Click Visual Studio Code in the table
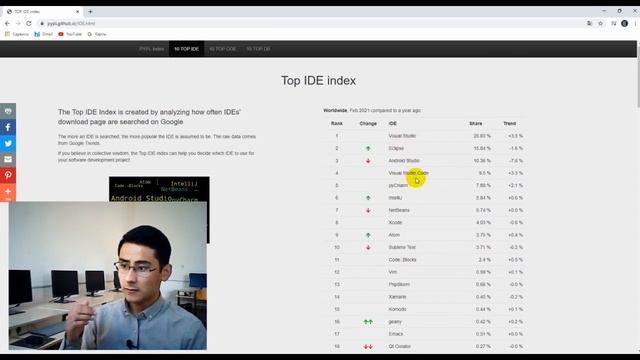The image size is (640, 360). click(x=409, y=173)
